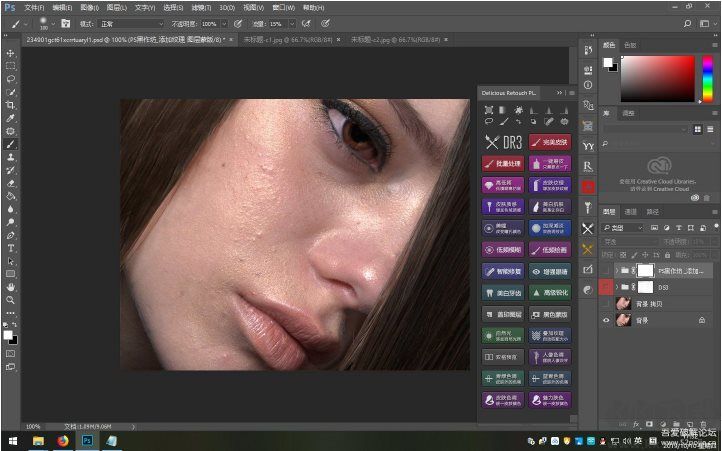
Task: Switch to the 通道 panel tab
Action: (x=631, y=211)
